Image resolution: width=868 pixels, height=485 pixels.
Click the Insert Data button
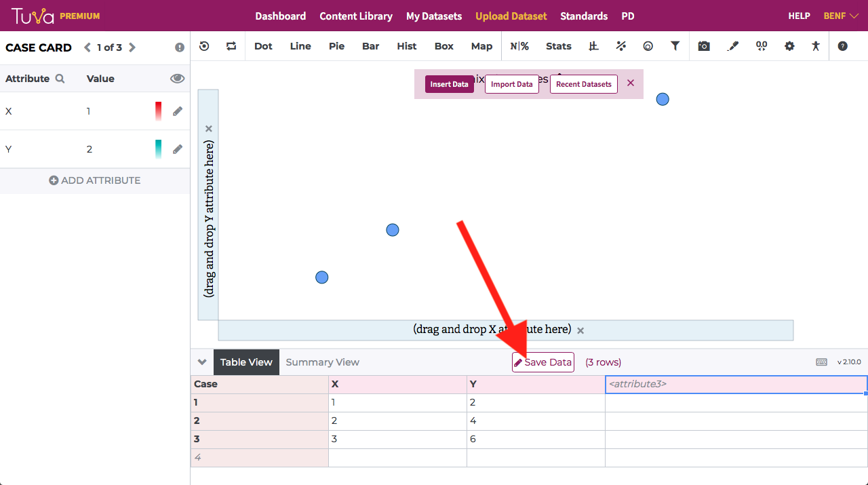(450, 84)
